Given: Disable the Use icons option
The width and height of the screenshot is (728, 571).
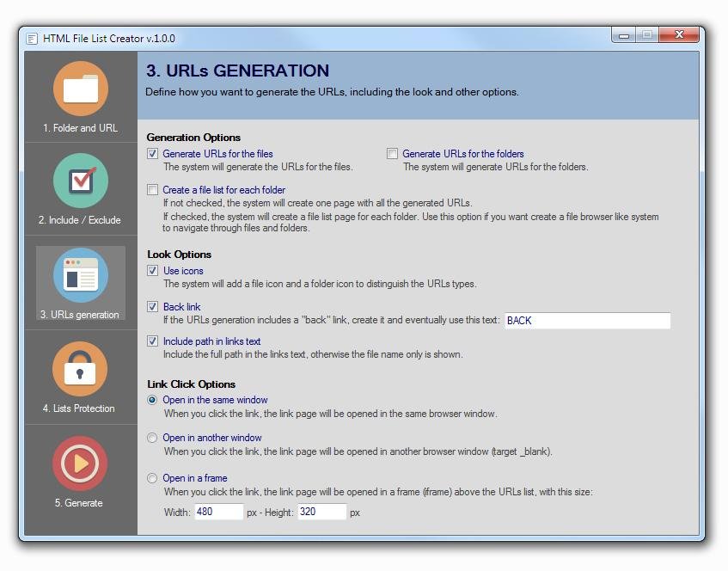Looking at the screenshot, I should (x=151, y=271).
